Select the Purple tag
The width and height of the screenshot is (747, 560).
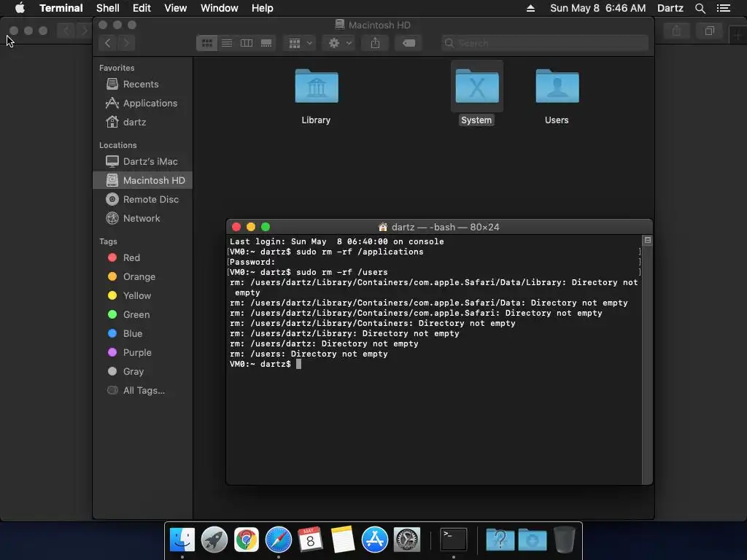[142, 353]
